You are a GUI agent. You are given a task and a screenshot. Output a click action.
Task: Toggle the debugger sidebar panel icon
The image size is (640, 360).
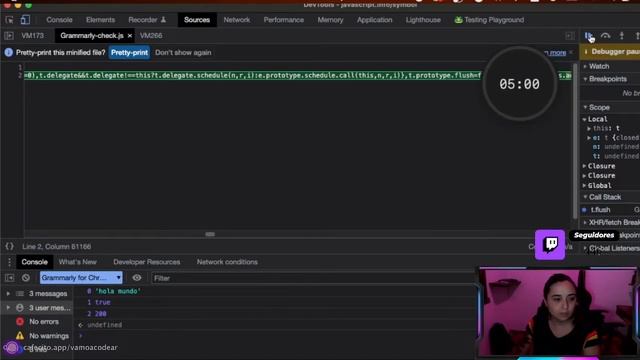[569, 36]
